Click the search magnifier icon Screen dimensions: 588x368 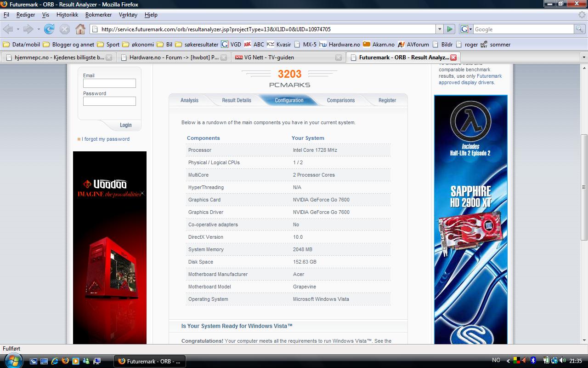coord(580,29)
